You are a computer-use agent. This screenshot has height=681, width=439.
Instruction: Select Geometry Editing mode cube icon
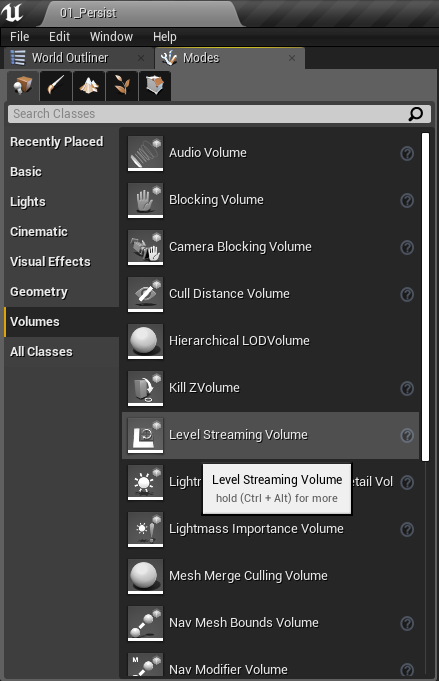(x=155, y=86)
